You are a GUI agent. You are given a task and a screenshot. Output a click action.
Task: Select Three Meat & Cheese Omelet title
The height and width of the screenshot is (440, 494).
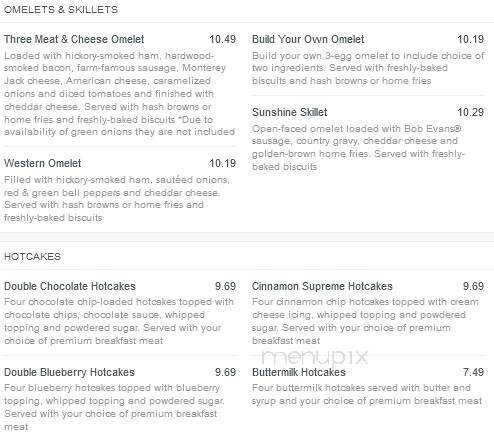pyautogui.click(x=74, y=39)
